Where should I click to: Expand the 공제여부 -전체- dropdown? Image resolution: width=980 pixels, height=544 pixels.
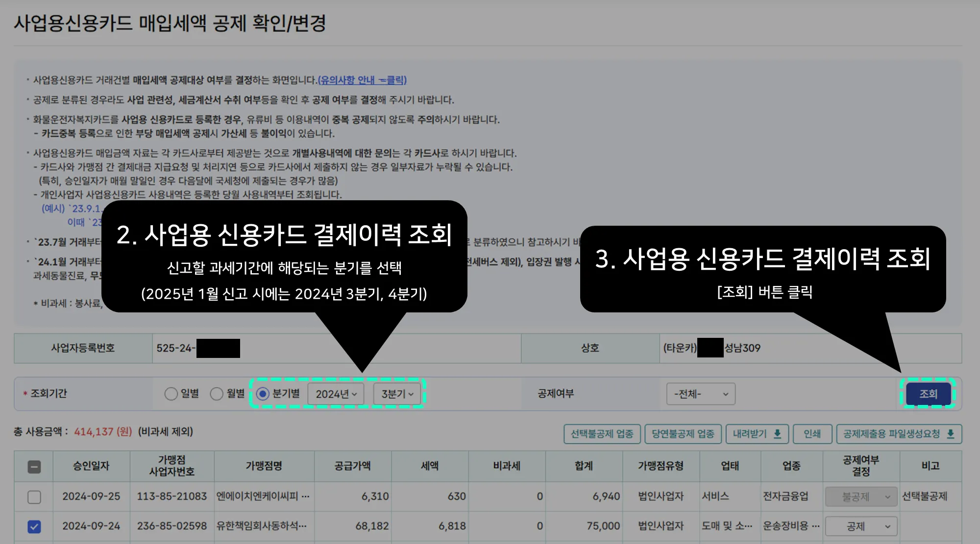(x=700, y=394)
